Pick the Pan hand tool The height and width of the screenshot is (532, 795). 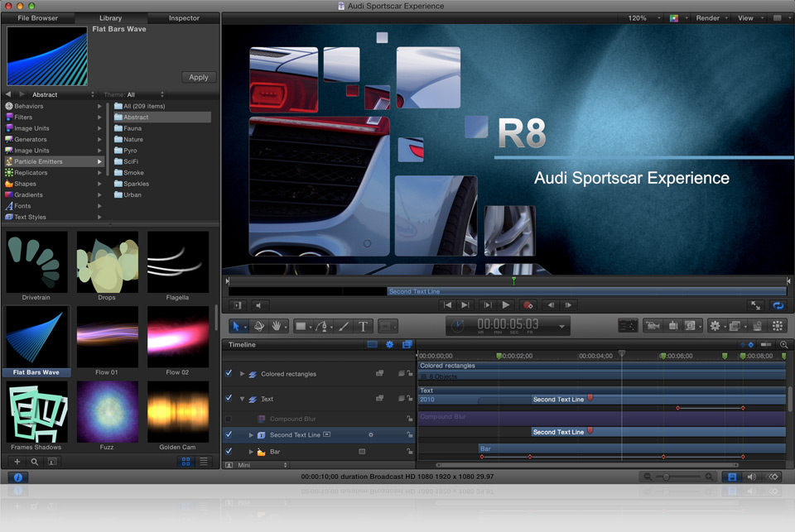tap(277, 327)
